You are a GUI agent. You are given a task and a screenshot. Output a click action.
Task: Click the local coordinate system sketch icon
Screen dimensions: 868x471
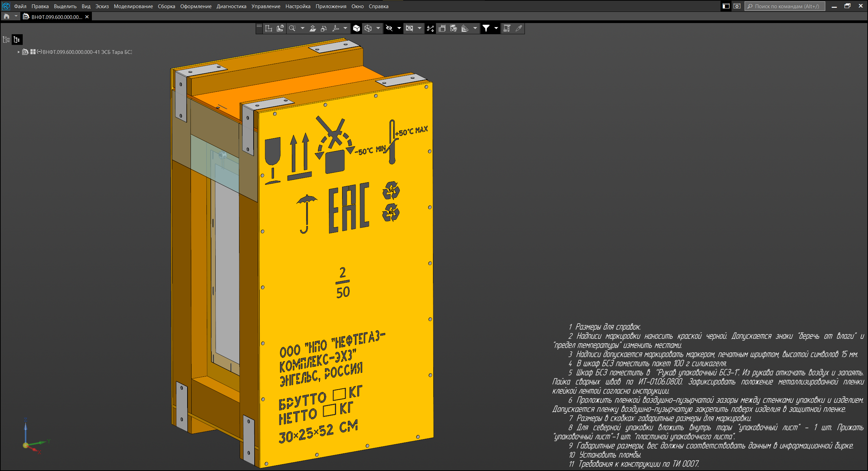[x=269, y=28]
